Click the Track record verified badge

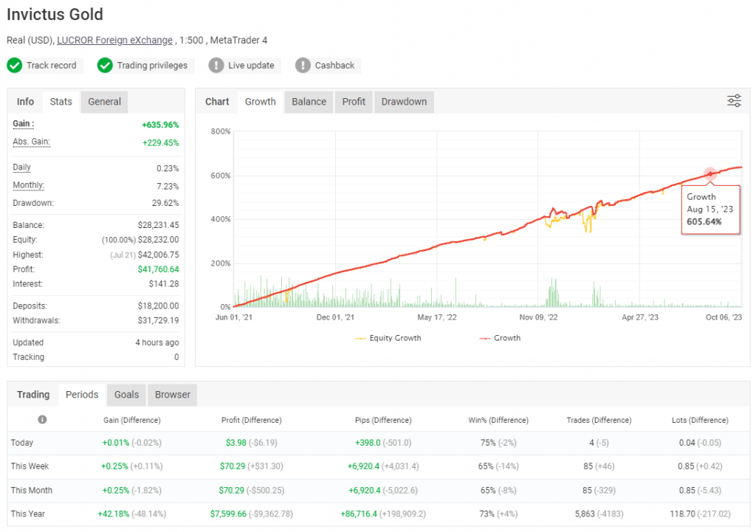pyautogui.click(x=44, y=65)
